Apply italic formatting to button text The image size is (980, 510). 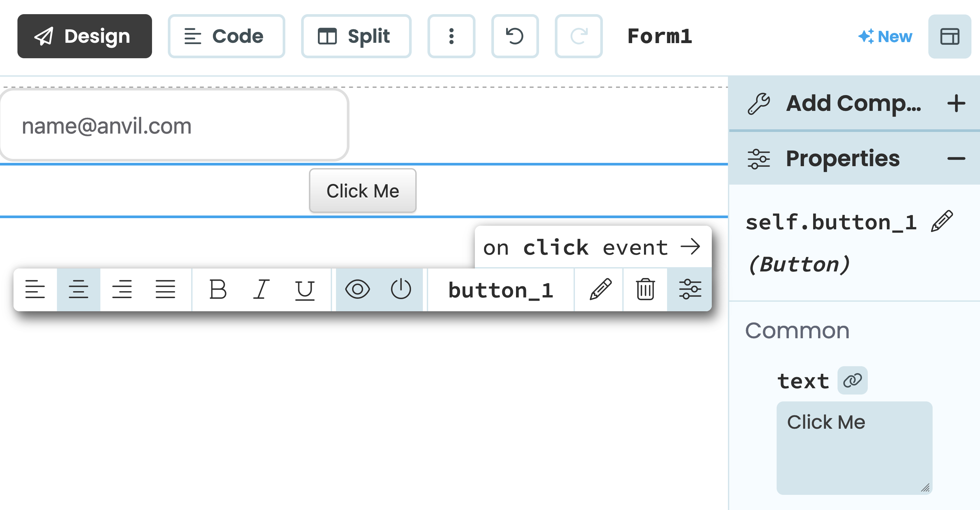point(261,289)
